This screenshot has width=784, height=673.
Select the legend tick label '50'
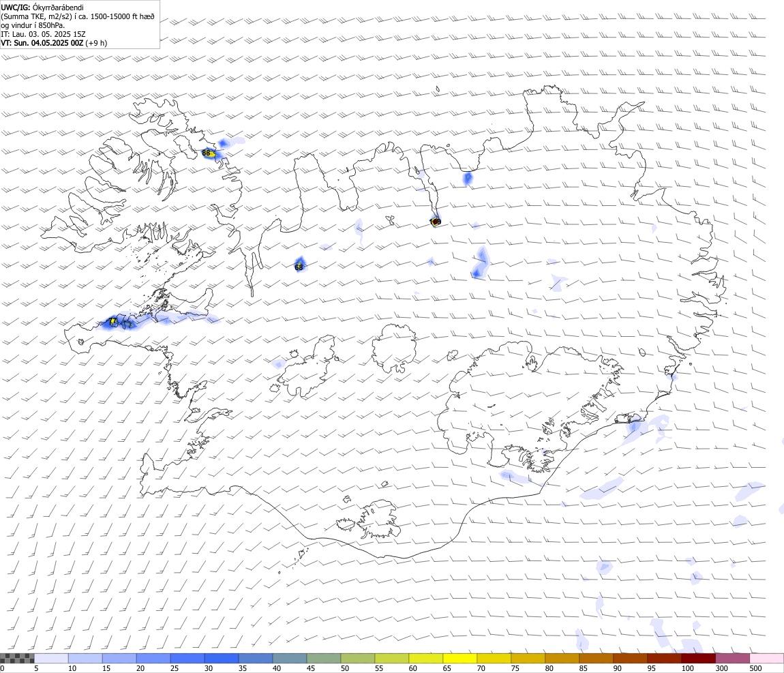pyautogui.click(x=345, y=668)
